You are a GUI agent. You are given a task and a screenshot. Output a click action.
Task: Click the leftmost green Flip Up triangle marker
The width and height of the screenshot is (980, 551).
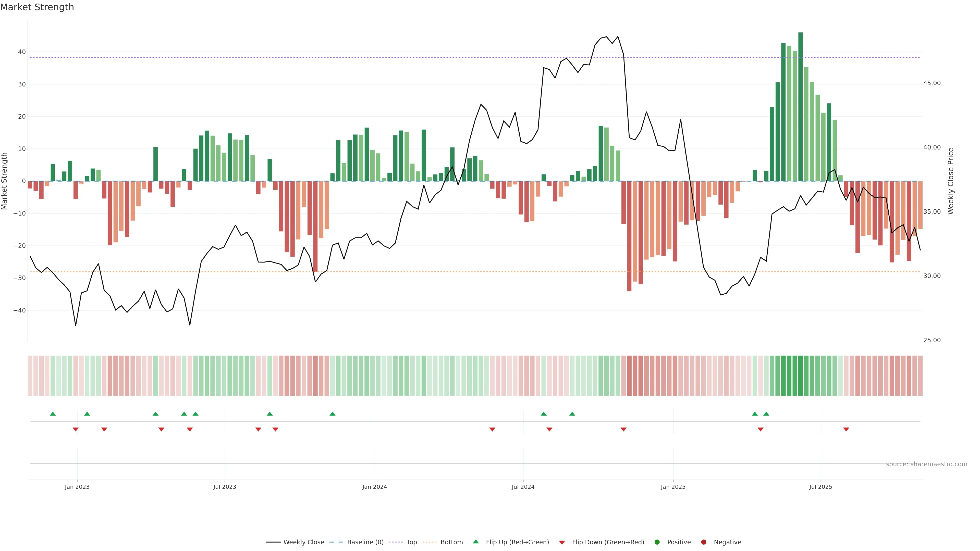tap(53, 414)
